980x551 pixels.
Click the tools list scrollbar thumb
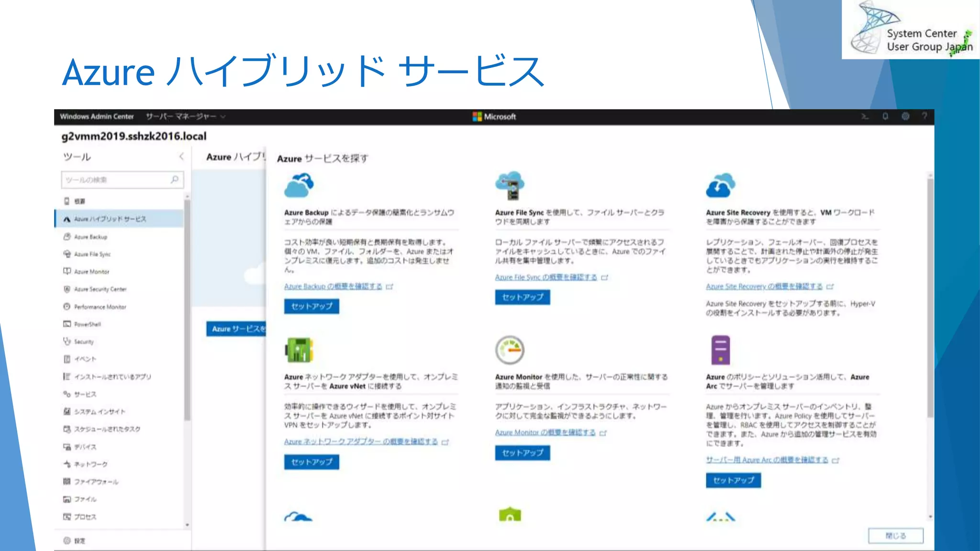(187, 310)
